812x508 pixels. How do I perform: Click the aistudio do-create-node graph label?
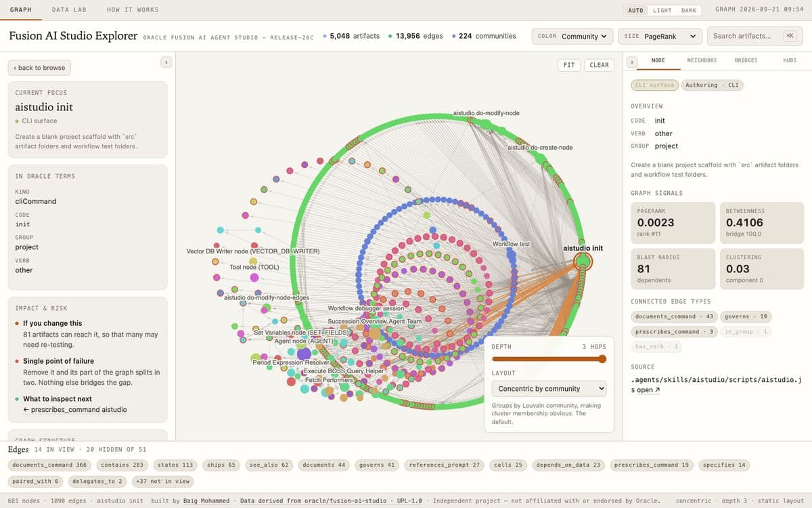tap(540, 147)
